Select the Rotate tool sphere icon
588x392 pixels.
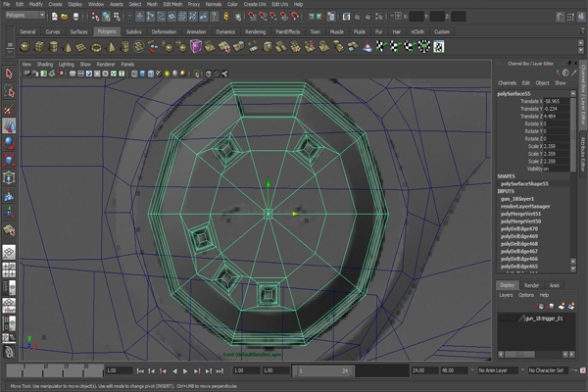coord(9,143)
